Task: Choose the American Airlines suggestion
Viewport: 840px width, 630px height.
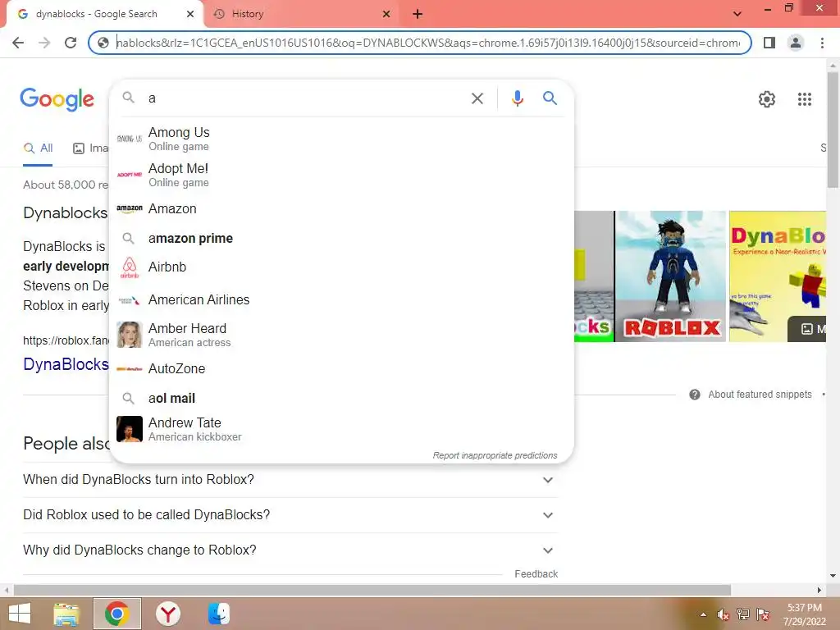Action: click(x=341, y=300)
